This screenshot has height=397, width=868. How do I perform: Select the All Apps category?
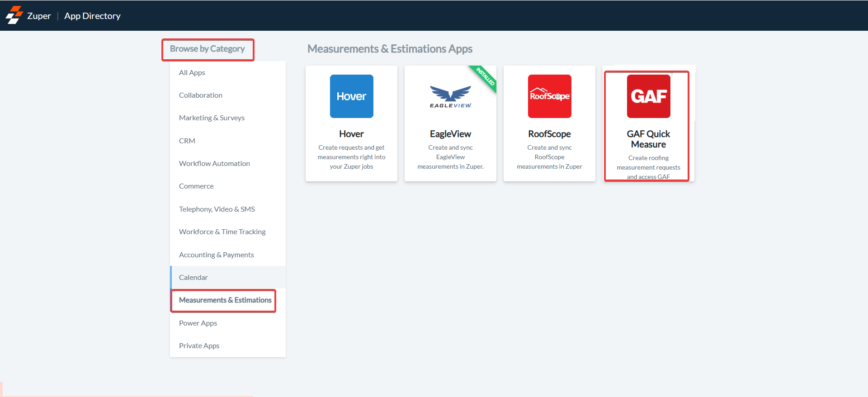228,72
